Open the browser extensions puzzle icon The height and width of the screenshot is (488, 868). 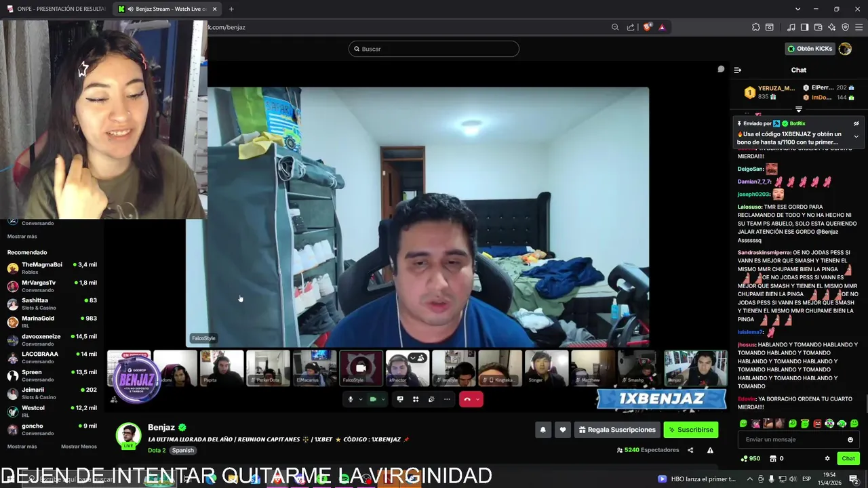point(756,27)
